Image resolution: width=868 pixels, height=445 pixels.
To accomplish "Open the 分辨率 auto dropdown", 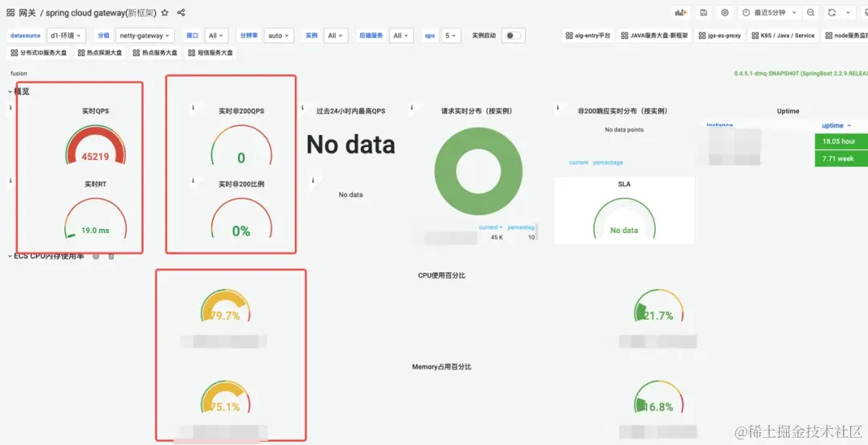I will click(x=278, y=35).
